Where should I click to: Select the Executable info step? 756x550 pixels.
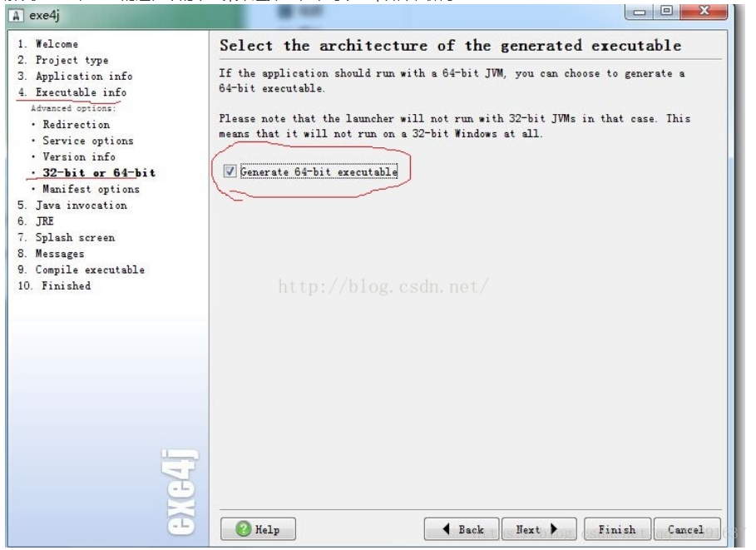72,92
